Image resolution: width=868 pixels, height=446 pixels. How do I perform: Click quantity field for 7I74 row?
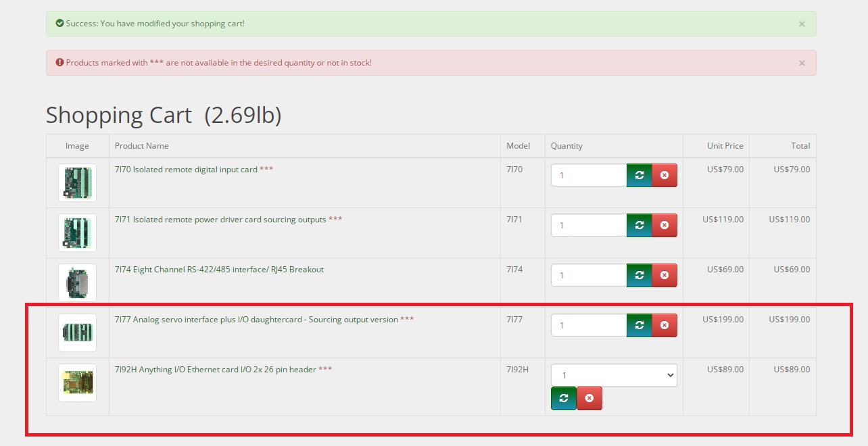[x=589, y=275]
